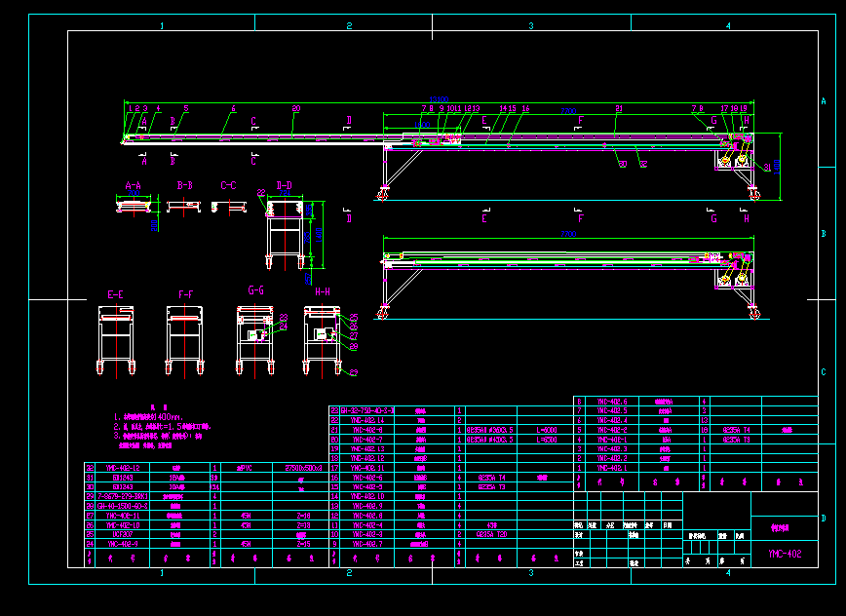Image resolution: width=846 pixels, height=616 pixels.
Task: Select part number YMC-402-9 in the parts list
Action: coord(123,544)
